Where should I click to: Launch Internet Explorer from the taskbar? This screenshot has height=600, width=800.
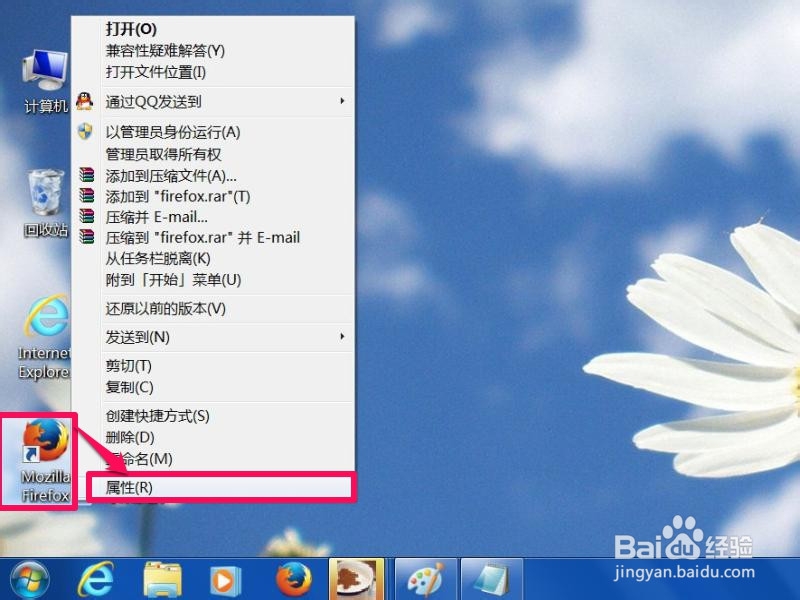coord(96,580)
